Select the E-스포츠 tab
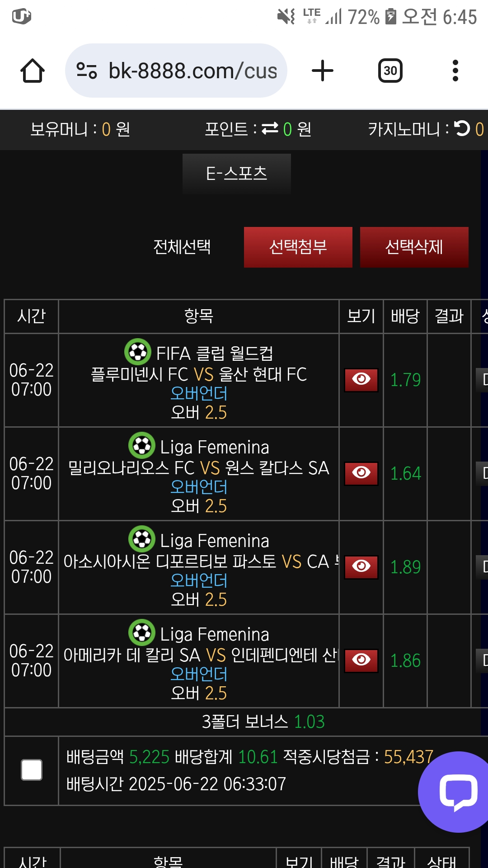Image resolution: width=488 pixels, height=868 pixels. pyautogui.click(x=237, y=174)
